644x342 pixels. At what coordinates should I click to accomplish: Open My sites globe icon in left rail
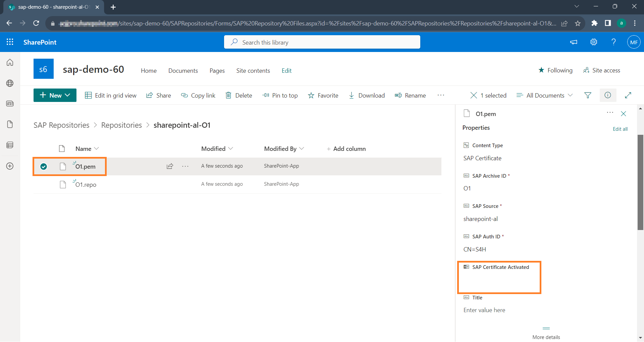pos(10,83)
